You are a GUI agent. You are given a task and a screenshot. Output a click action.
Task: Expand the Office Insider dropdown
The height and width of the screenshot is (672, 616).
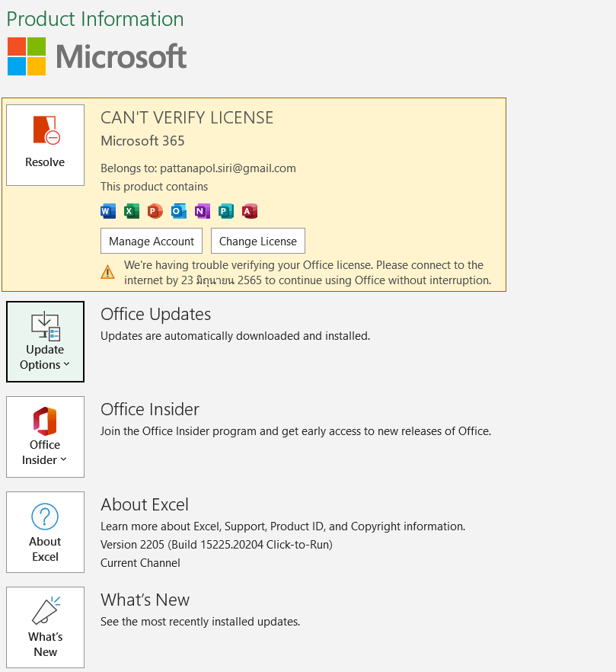tap(45, 437)
